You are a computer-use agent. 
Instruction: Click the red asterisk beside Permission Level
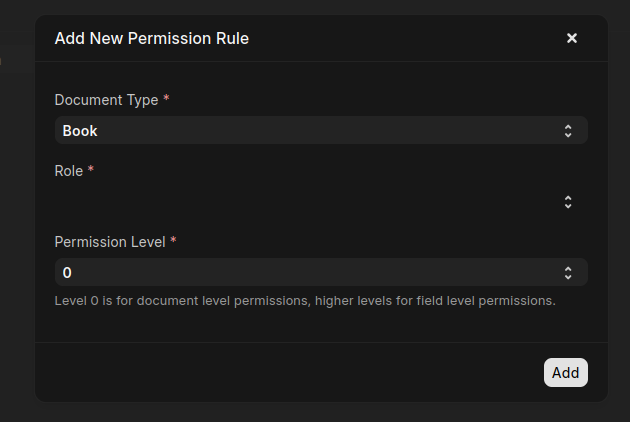tap(173, 242)
